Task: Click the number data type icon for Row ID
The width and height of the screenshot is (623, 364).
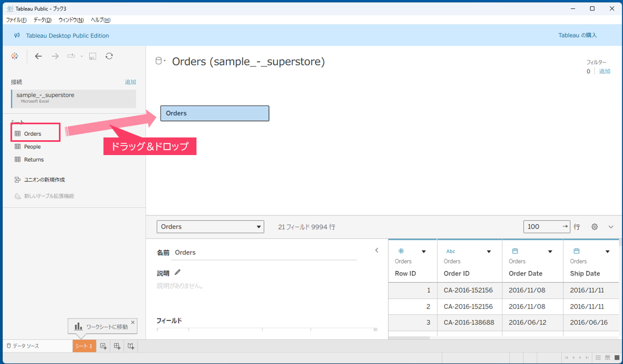Action: 401,251
